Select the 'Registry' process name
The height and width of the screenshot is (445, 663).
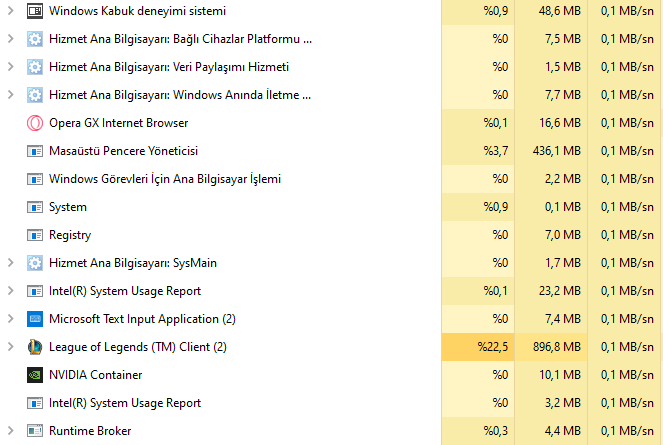point(70,235)
